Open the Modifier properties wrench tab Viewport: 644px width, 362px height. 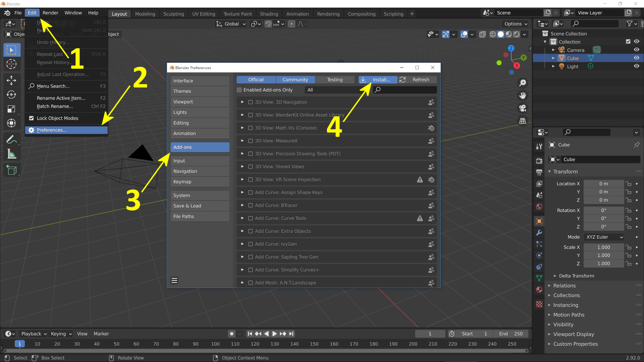tap(539, 233)
